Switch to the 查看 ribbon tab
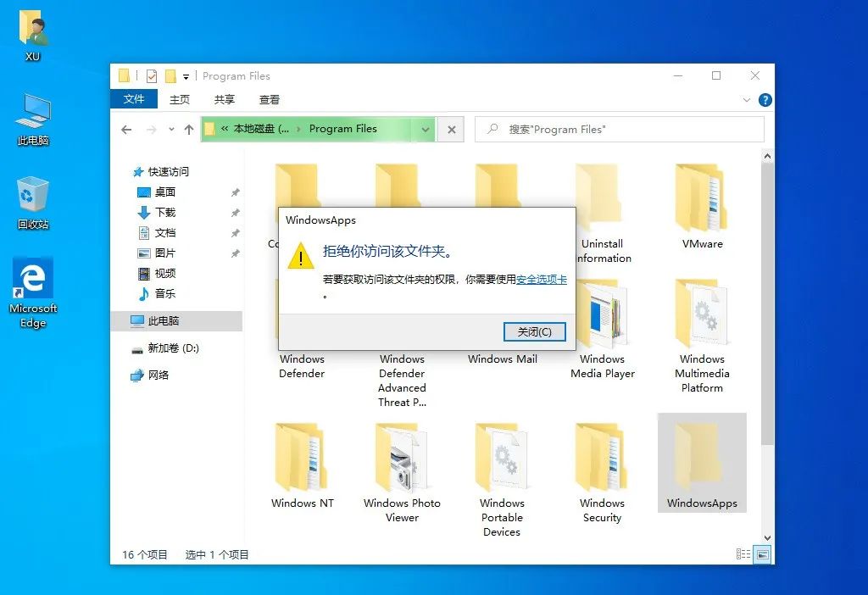This screenshot has height=595, width=868. [269, 100]
